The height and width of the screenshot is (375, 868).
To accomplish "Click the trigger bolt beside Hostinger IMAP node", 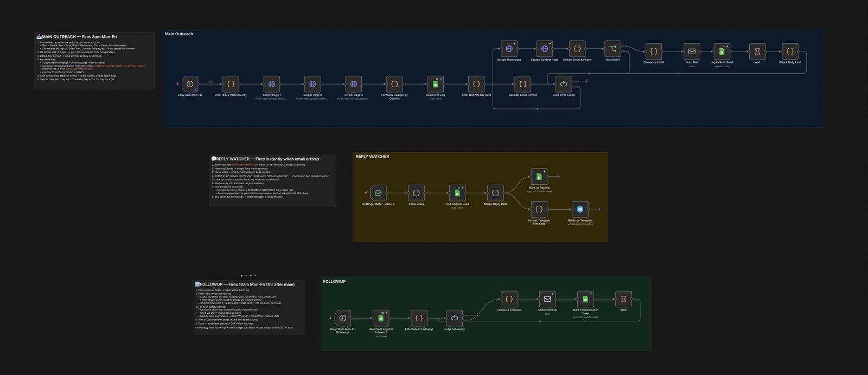I will tap(366, 193).
